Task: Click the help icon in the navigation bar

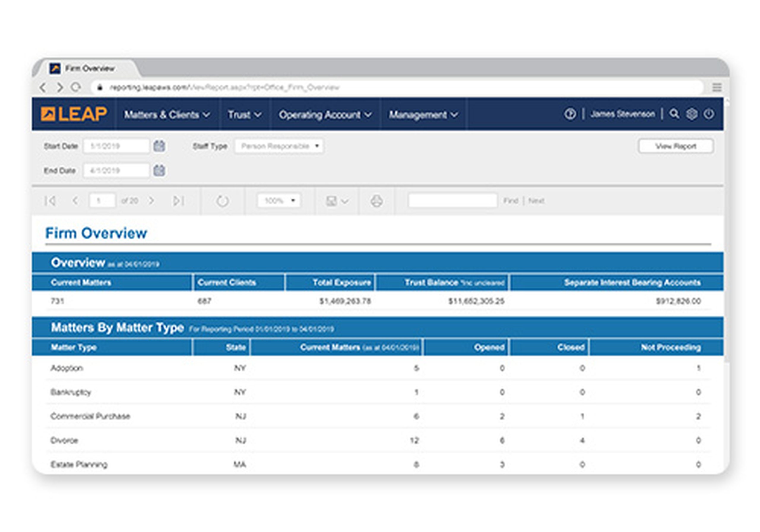Action: tap(570, 114)
